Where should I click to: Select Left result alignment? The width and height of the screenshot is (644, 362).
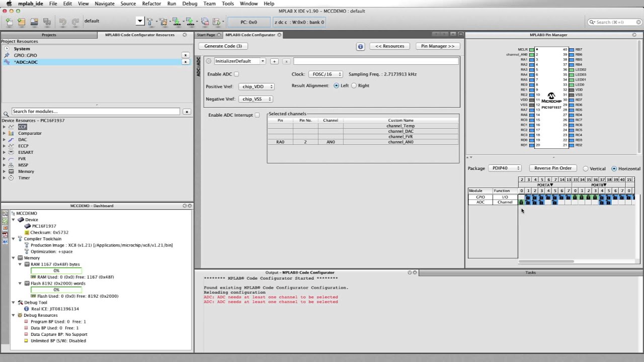click(336, 85)
